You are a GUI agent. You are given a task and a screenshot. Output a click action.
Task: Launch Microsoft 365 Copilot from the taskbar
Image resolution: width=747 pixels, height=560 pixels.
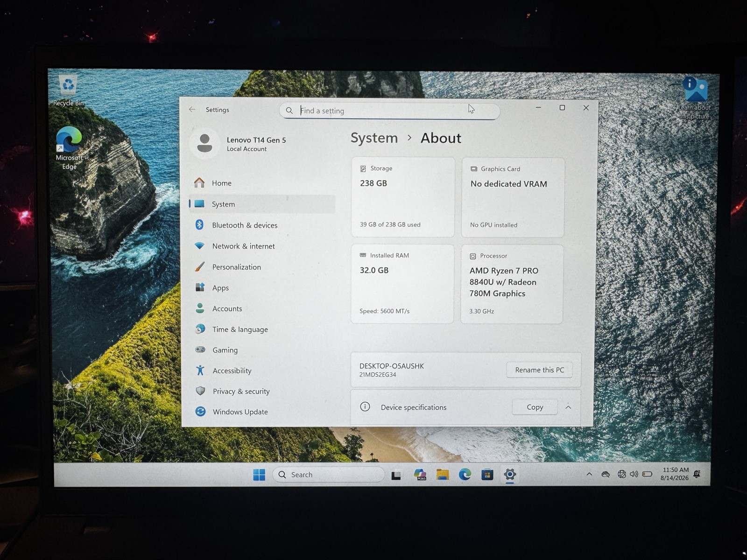(420, 475)
